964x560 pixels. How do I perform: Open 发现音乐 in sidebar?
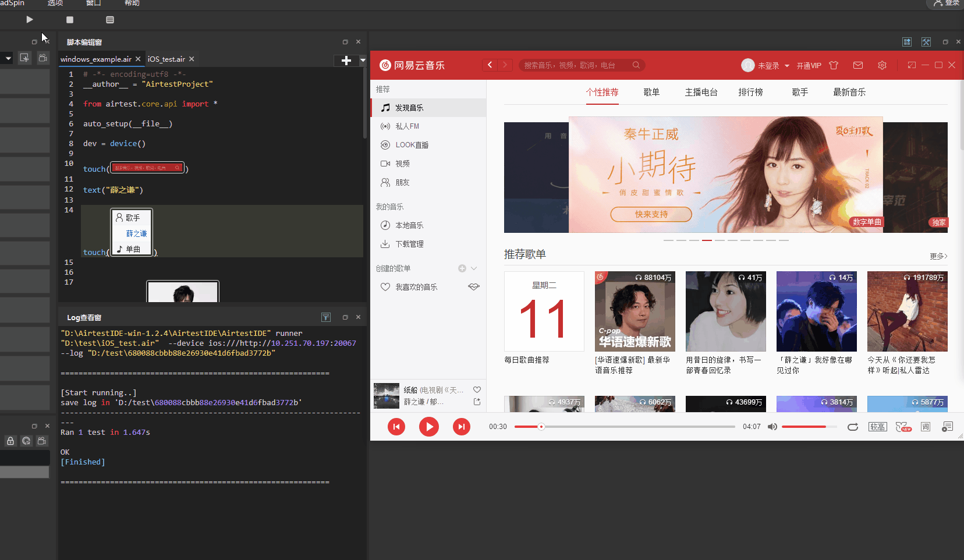[x=428, y=108]
